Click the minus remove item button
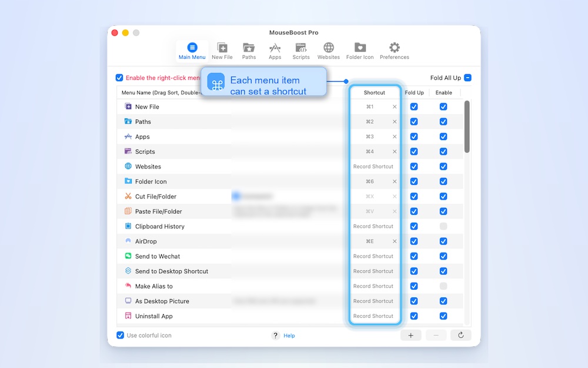Image resolution: width=588 pixels, height=368 pixels. [436, 336]
